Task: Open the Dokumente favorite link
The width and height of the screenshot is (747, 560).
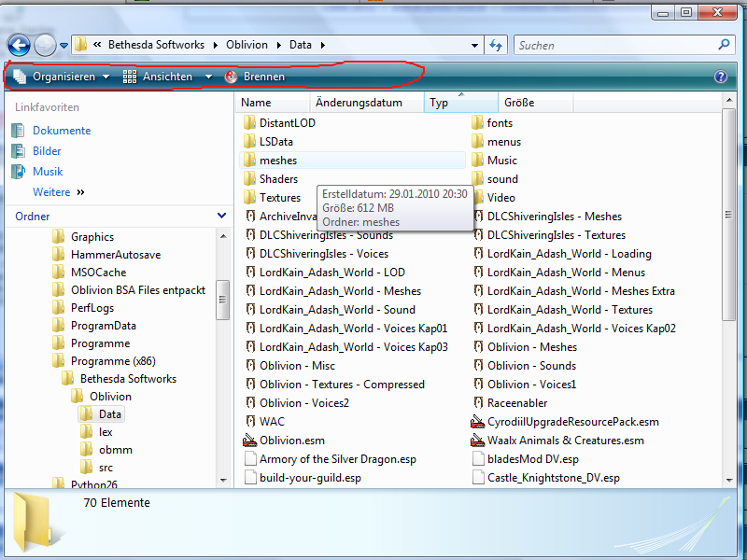Action: pos(62,131)
